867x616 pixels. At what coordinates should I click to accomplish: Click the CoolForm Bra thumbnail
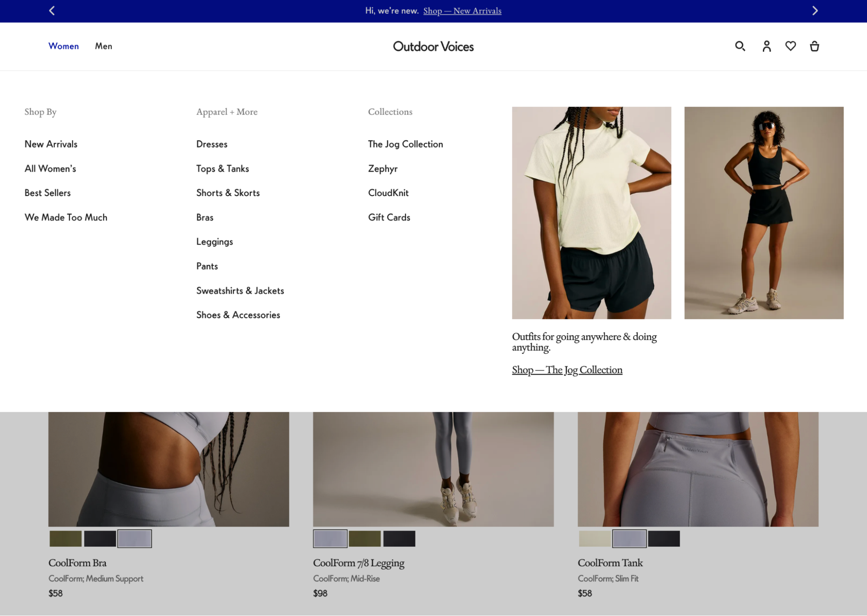[169, 467]
